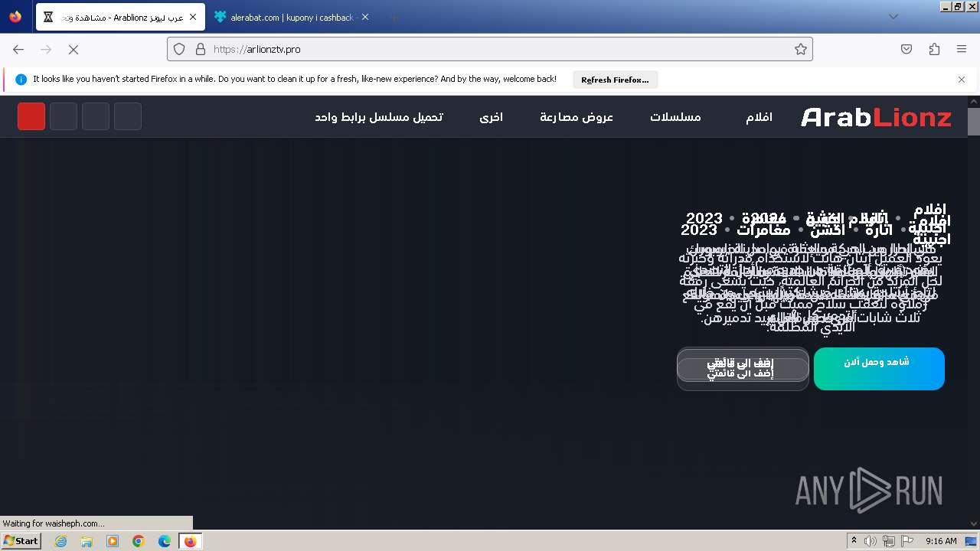Launch Microsoft Edge from taskbar
Image resolution: width=980 pixels, height=551 pixels.
coord(165,541)
